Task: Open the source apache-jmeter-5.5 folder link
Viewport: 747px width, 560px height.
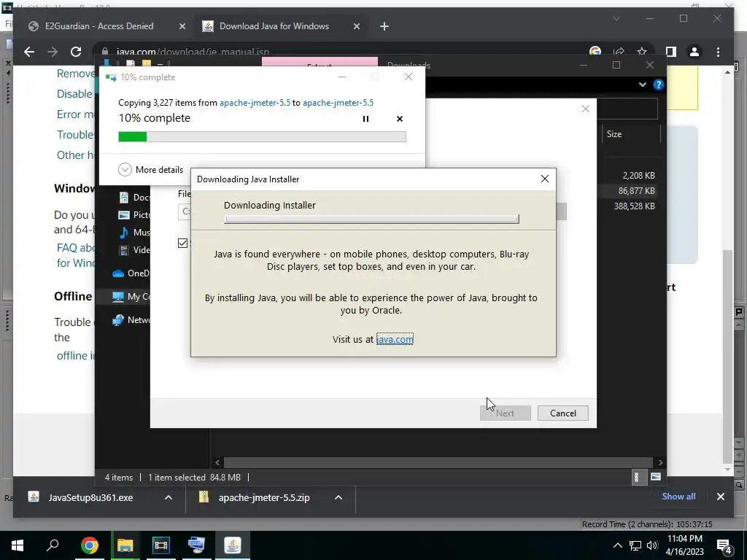Action: 255,103
